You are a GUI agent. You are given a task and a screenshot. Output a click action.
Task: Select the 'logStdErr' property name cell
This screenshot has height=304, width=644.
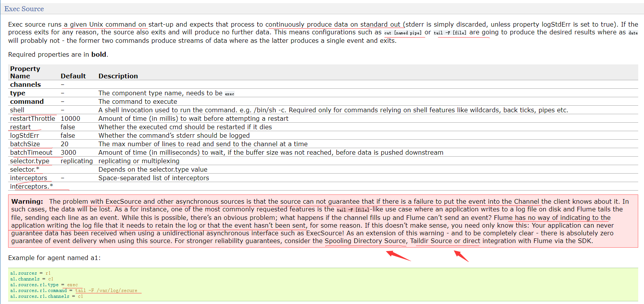tap(24, 135)
